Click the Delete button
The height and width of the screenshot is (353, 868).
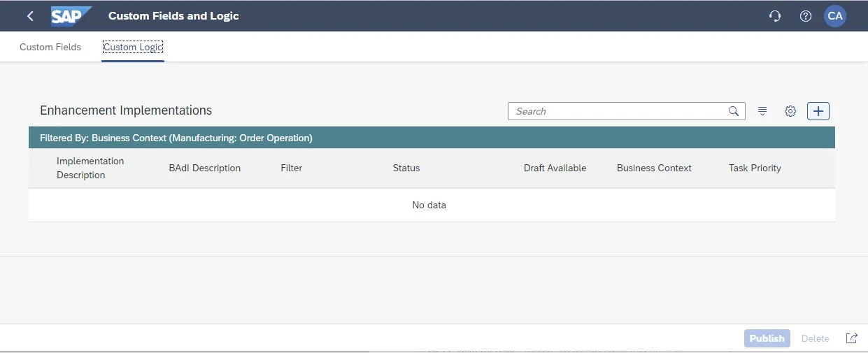click(816, 338)
